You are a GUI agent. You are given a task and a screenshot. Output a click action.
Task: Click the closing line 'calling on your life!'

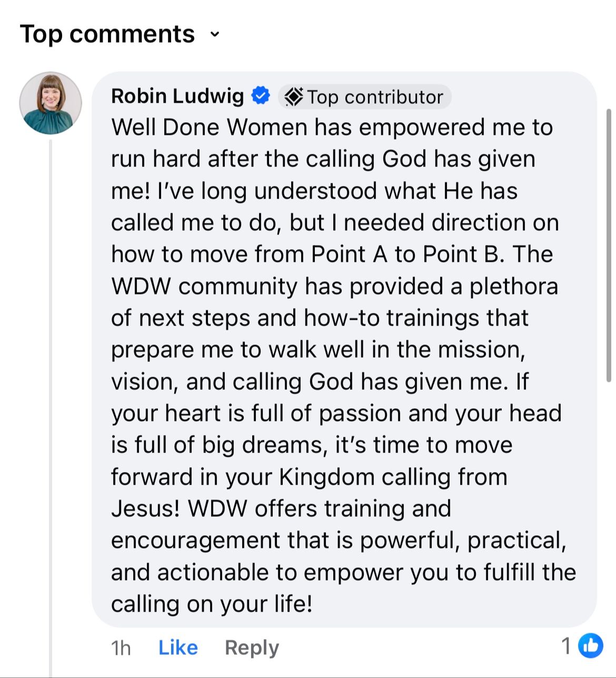tap(212, 604)
